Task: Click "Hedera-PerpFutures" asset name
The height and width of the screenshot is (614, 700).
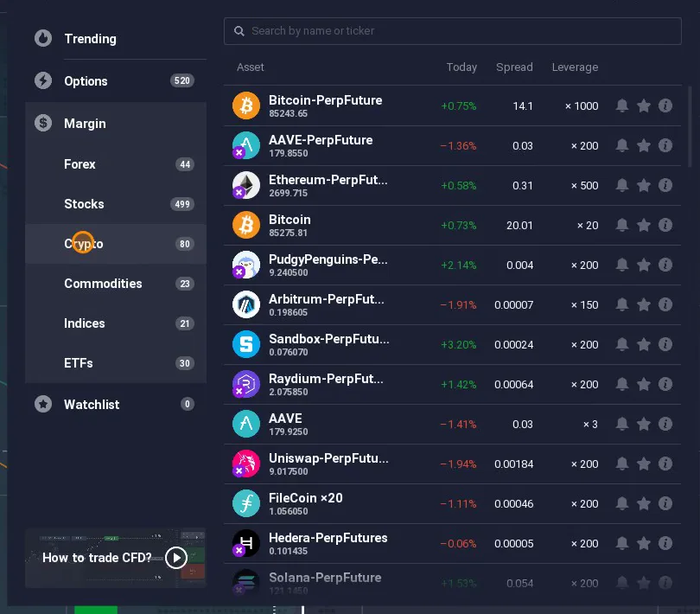Action: click(x=328, y=538)
